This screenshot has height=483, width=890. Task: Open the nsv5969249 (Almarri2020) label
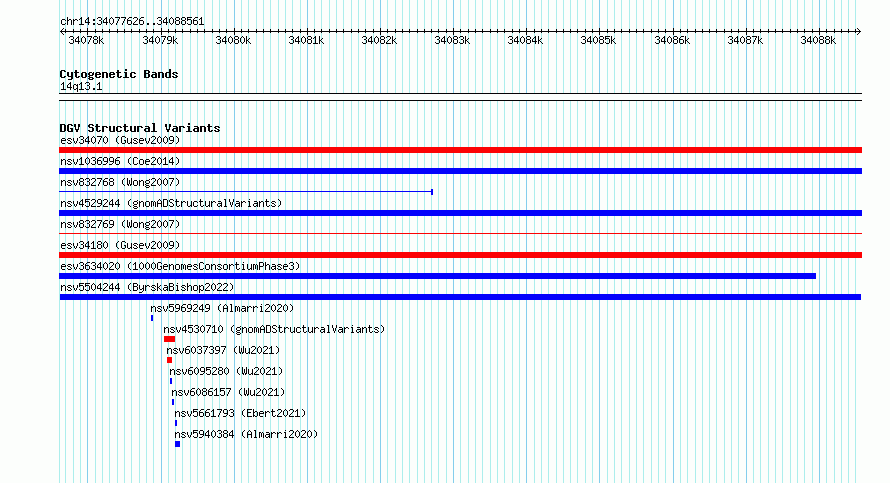(x=222, y=308)
